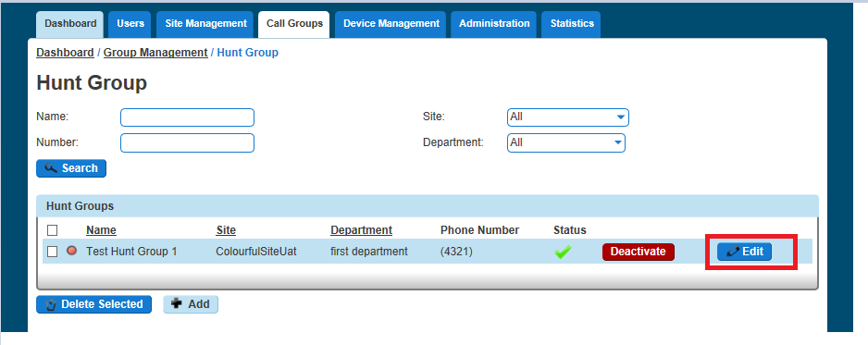
Task: Click the Dashboard breadcrumb link
Action: (x=65, y=53)
